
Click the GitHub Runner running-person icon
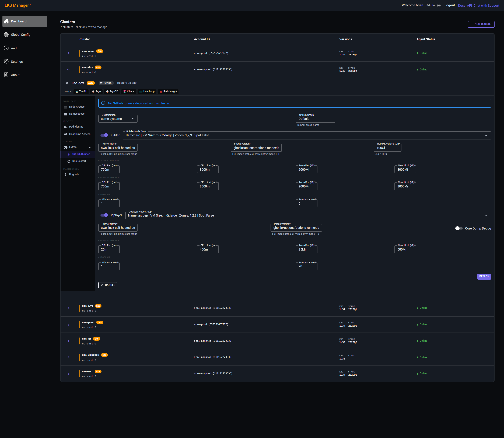69,154
